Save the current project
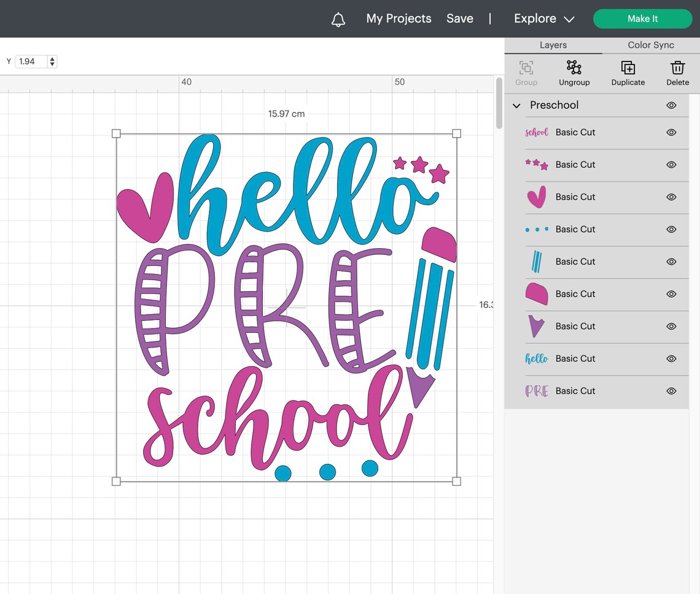 459,18
